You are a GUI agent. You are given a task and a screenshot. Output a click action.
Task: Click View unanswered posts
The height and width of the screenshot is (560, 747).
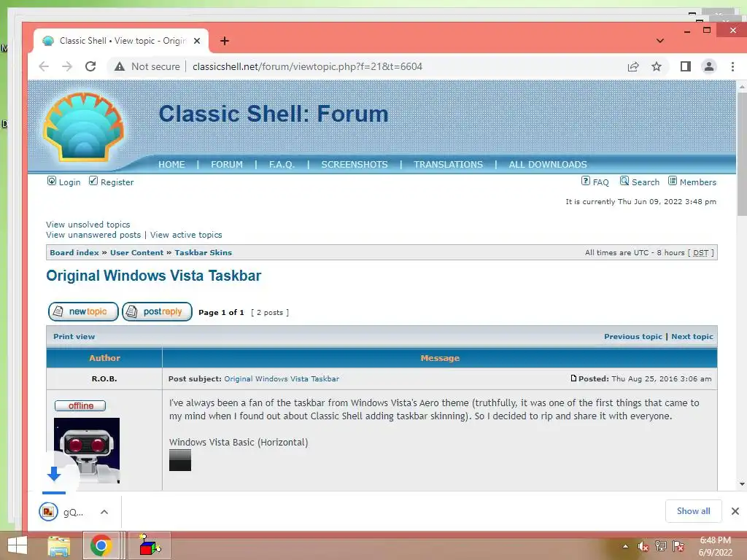click(93, 235)
